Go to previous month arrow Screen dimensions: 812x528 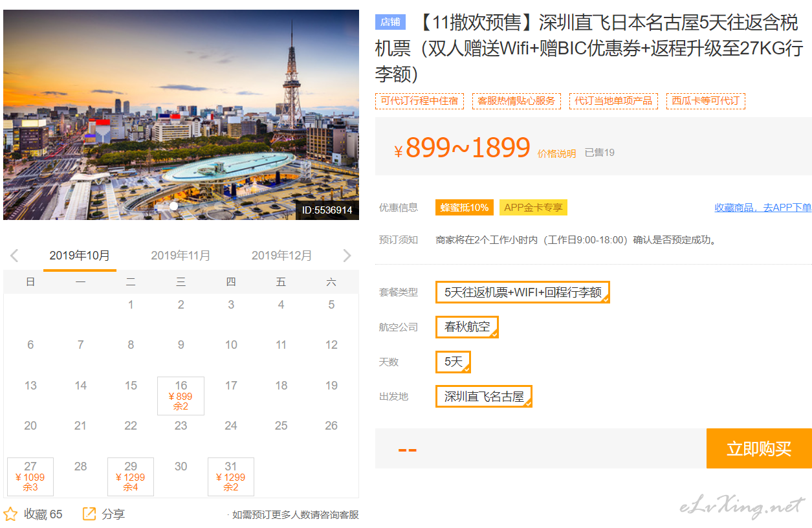point(14,256)
